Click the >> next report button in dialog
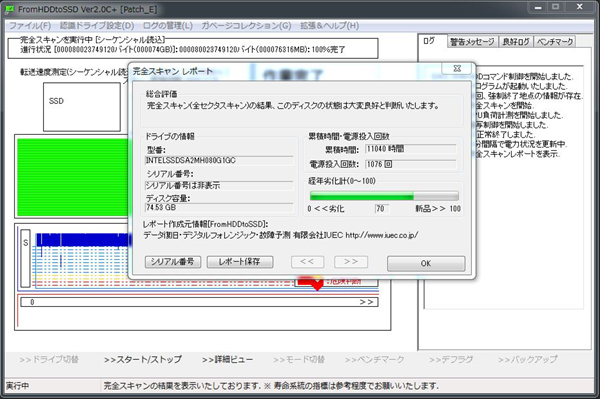 (351, 262)
